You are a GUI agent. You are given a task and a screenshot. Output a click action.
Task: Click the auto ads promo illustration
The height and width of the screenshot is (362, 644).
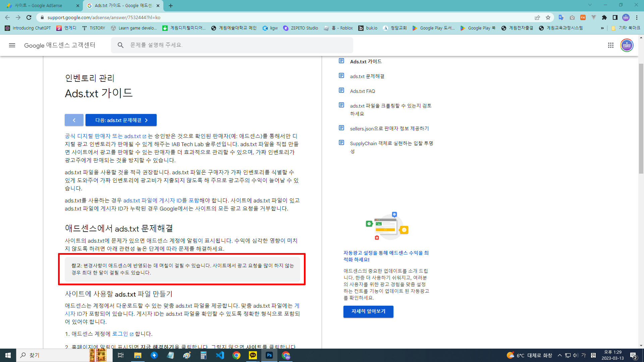(387, 226)
